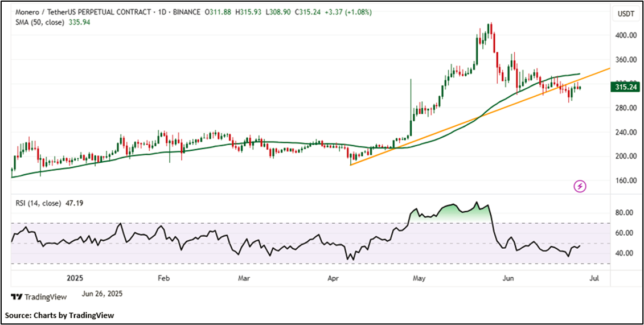Image resolution: width=644 pixels, height=325 pixels.
Task: Click the Jun 26, 2025 date stamp
Action: [102, 294]
